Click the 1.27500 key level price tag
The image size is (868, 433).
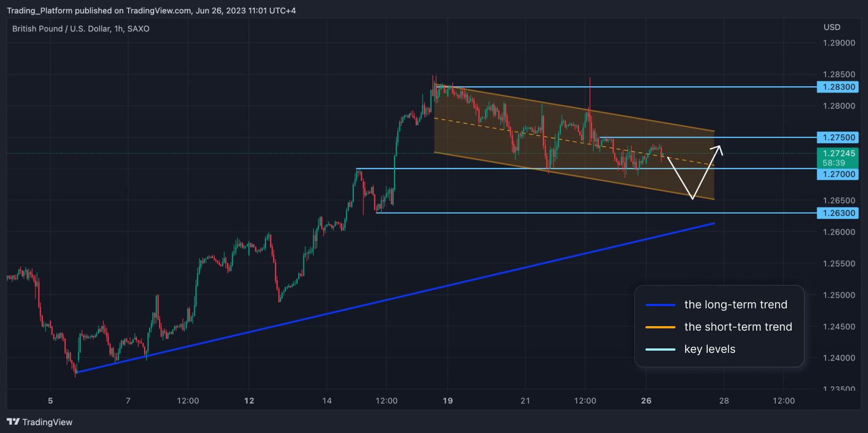click(x=838, y=137)
